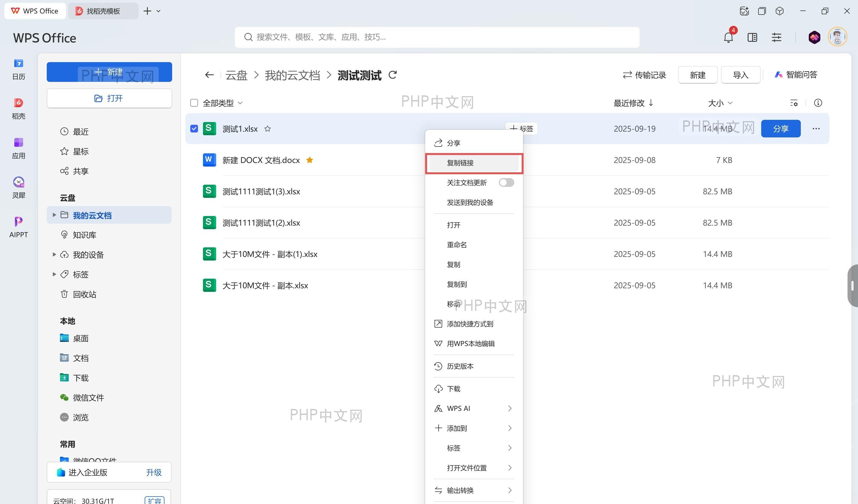
Task: Switch to the 找稻壳模板 tab
Action: click(x=103, y=11)
